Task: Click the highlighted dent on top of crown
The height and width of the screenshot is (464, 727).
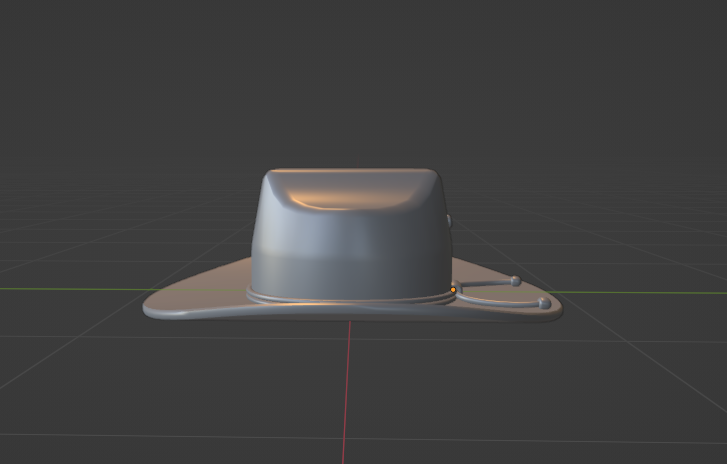Action: (351, 192)
